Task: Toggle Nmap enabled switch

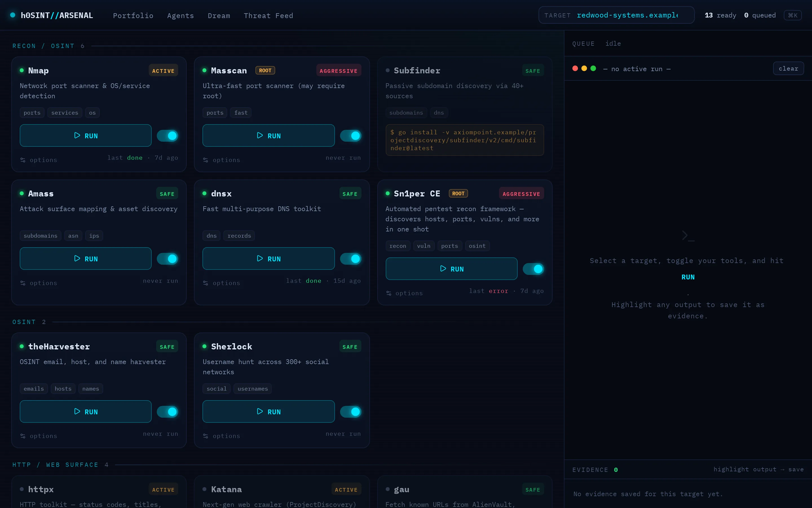Action: (x=167, y=136)
